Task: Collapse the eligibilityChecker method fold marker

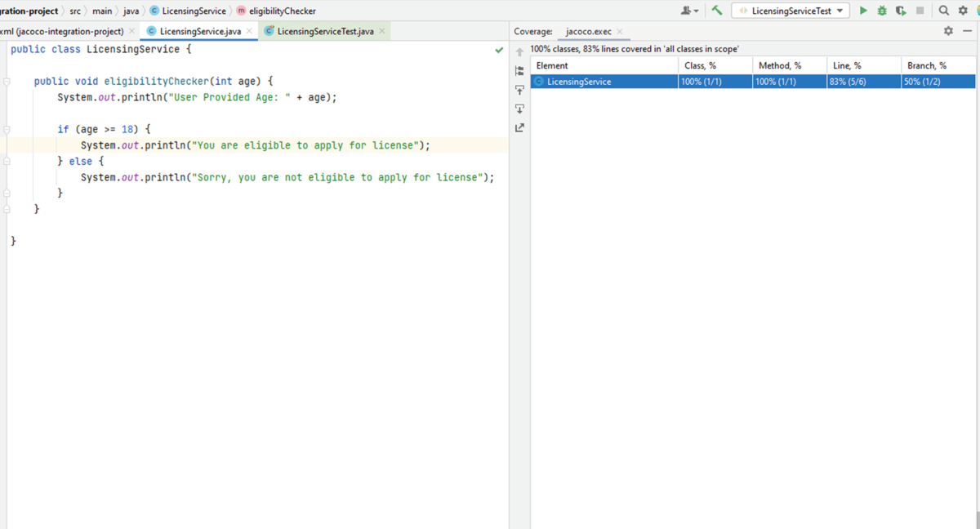Action: (x=7, y=82)
